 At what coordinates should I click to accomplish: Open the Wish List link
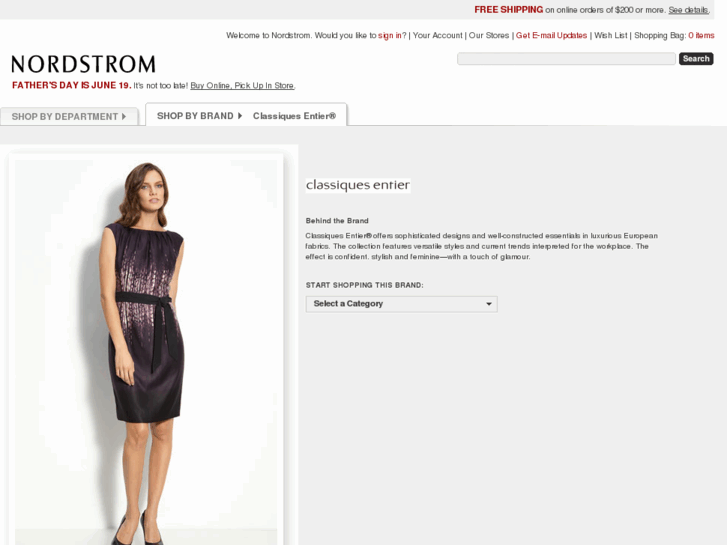coord(611,35)
